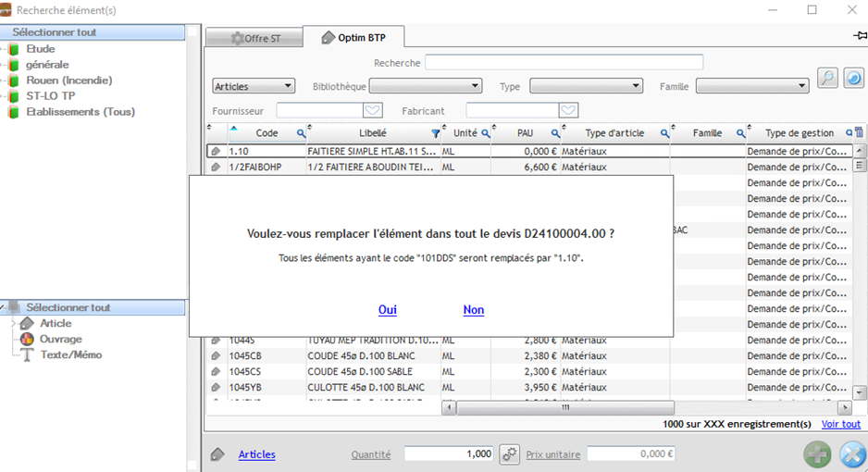The image size is (868, 472).
Task: Open the Famille dropdown
Action: 751,86
